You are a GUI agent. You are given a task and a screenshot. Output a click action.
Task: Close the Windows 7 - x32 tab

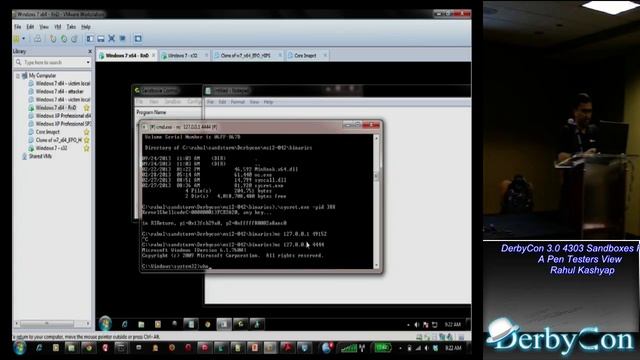click(207, 56)
